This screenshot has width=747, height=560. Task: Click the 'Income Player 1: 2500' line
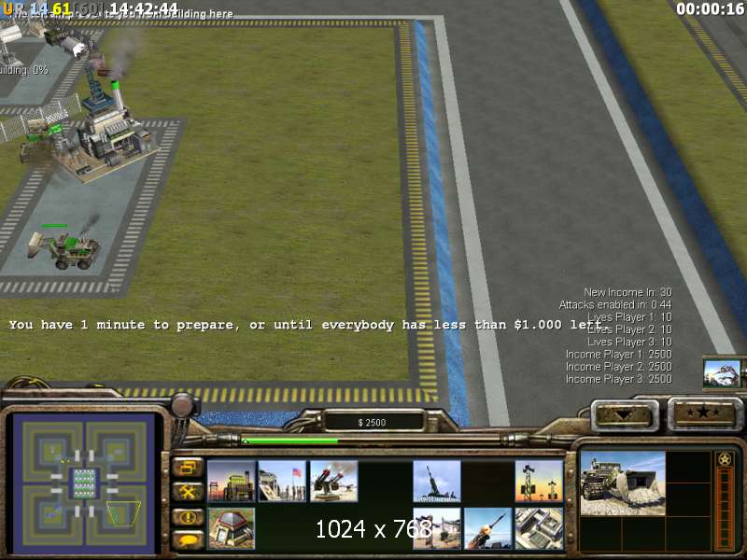618,355
